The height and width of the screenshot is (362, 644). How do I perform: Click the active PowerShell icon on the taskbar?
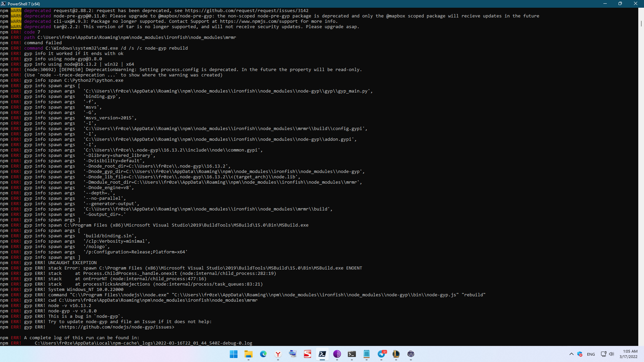322,354
